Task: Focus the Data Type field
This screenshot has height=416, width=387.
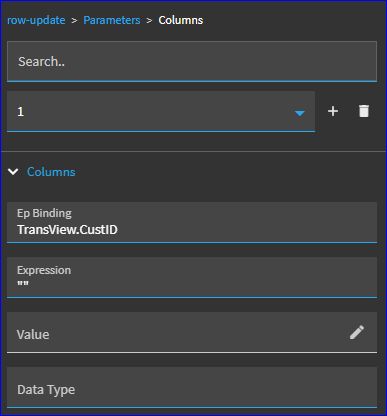Action: coord(192,387)
